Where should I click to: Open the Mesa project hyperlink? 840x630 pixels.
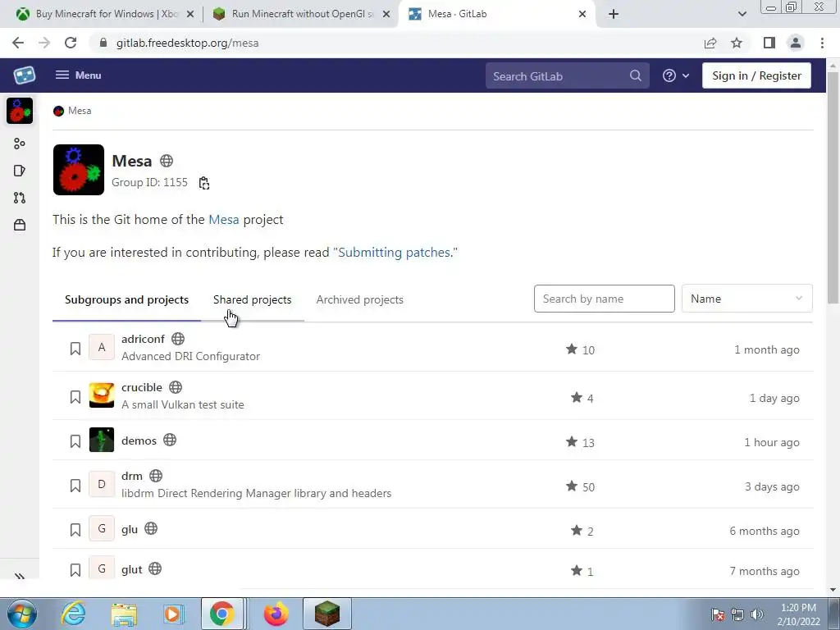(223, 220)
